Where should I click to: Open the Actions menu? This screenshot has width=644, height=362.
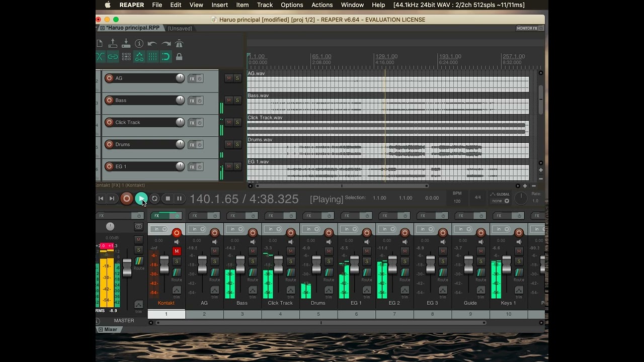click(x=322, y=5)
